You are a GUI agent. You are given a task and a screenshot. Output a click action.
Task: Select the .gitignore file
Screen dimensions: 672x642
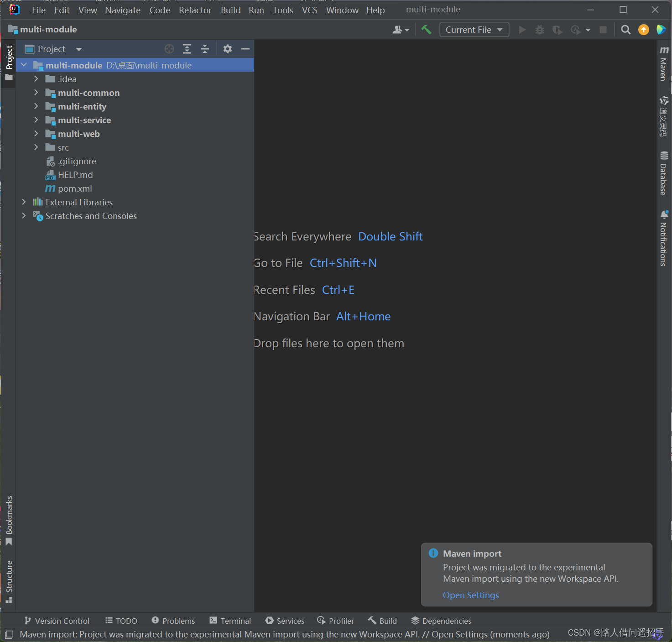[71, 161]
